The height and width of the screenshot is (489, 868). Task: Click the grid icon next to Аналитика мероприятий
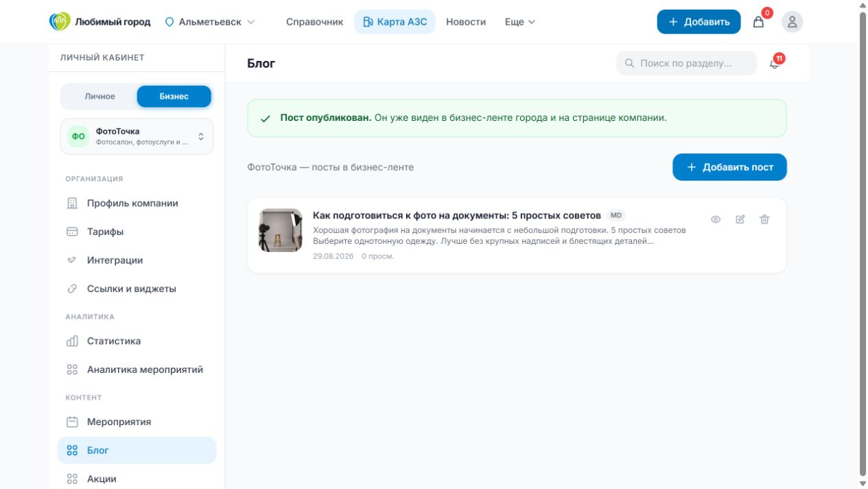72,369
